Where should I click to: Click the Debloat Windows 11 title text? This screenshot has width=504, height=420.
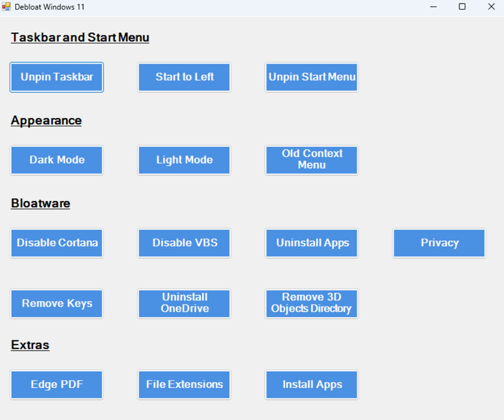coord(49,7)
